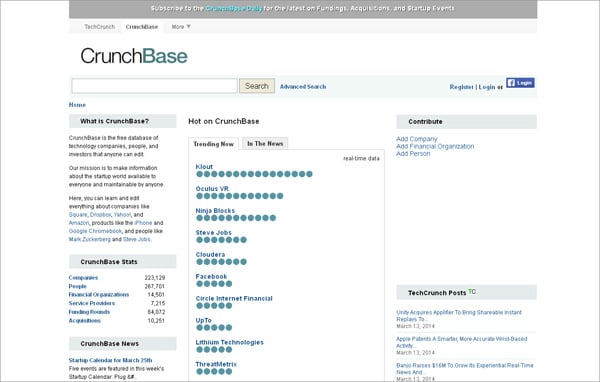
Task: Open the More dropdown in top nav
Action: [x=181, y=27]
